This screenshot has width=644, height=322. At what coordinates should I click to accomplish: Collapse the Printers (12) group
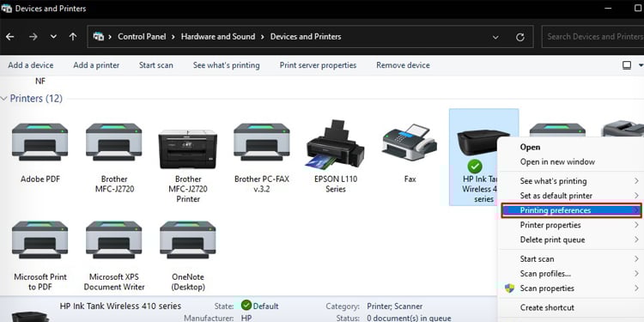pyautogui.click(x=4, y=99)
